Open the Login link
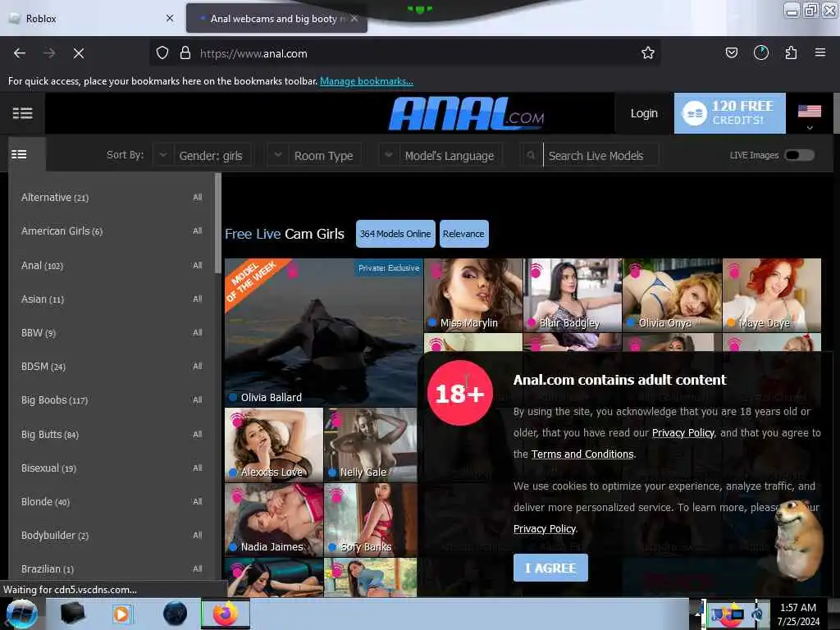840x630 pixels. click(x=644, y=113)
